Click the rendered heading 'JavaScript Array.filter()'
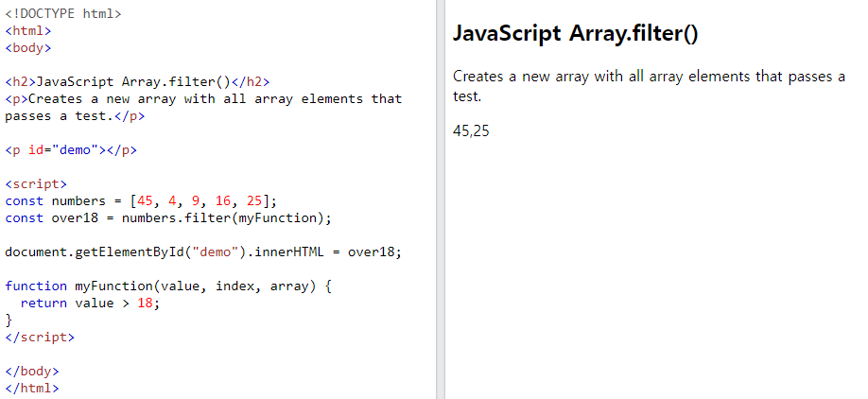The image size is (868, 399). coord(575,34)
